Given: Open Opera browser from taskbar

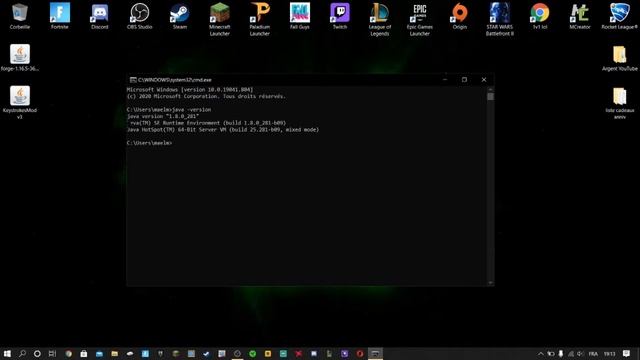Looking at the screenshot, I should click(x=360, y=353).
